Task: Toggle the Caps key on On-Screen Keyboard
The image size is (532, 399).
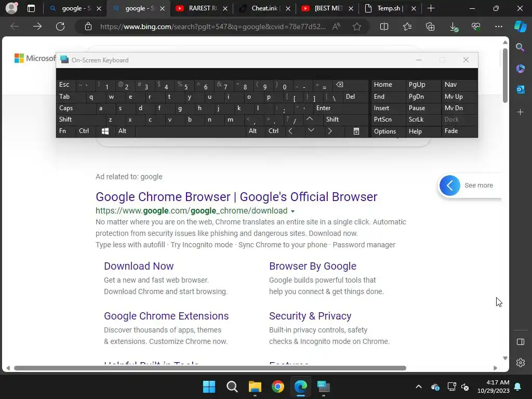Action: click(75, 108)
